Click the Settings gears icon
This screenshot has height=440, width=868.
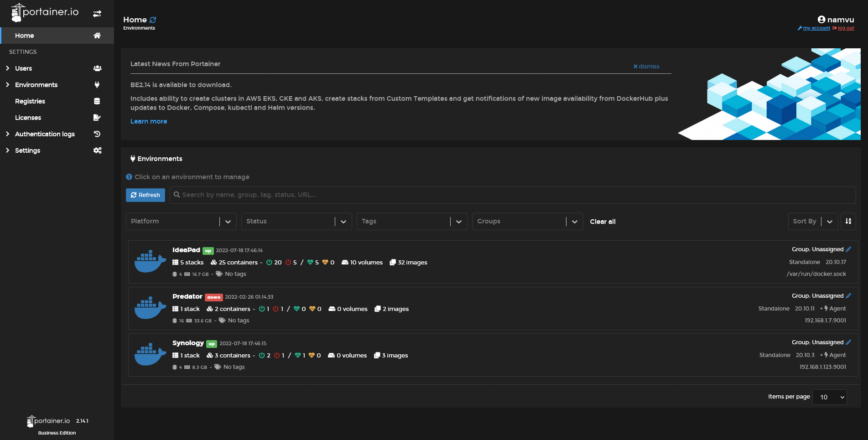coord(97,150)
